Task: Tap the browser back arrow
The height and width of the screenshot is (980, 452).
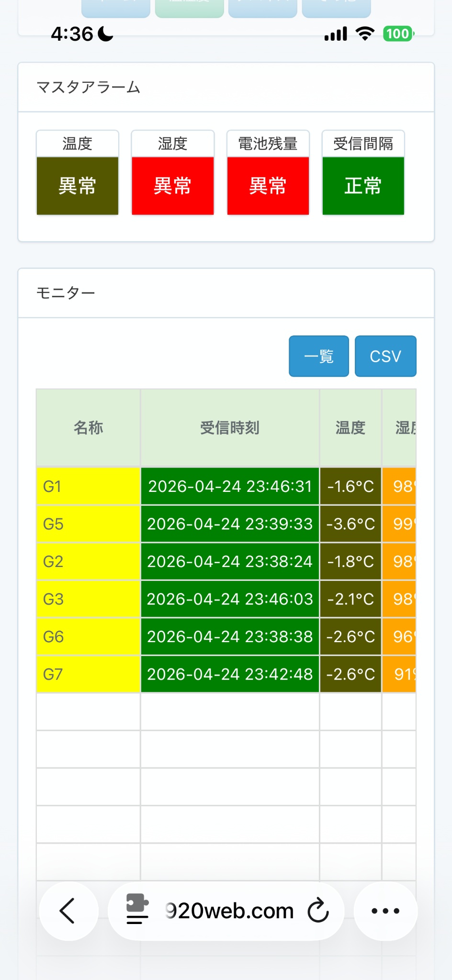Action: (68, 911)
